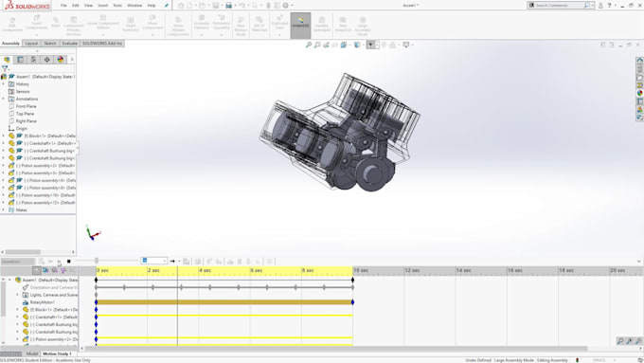Expand the Crankshaft<1> component node
644x363 pixels.
coord(3,143)
